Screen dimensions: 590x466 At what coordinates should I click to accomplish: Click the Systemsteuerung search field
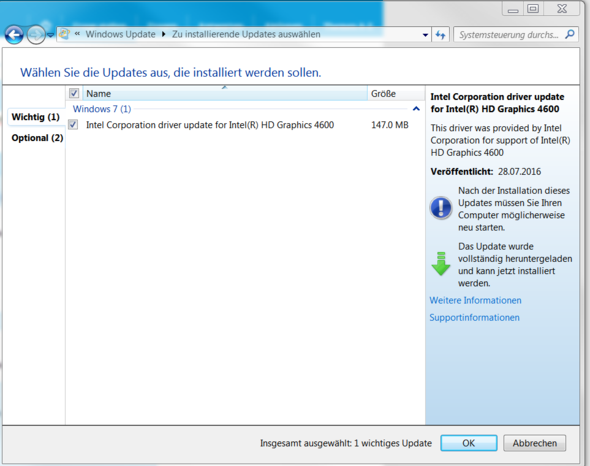[508, 35]
